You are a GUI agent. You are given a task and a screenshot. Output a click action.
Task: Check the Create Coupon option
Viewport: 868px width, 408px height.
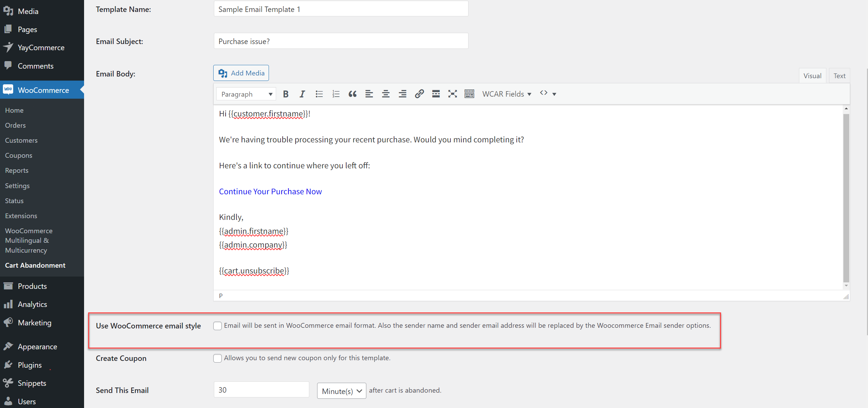pyautogui.click(x=217, y=358)
